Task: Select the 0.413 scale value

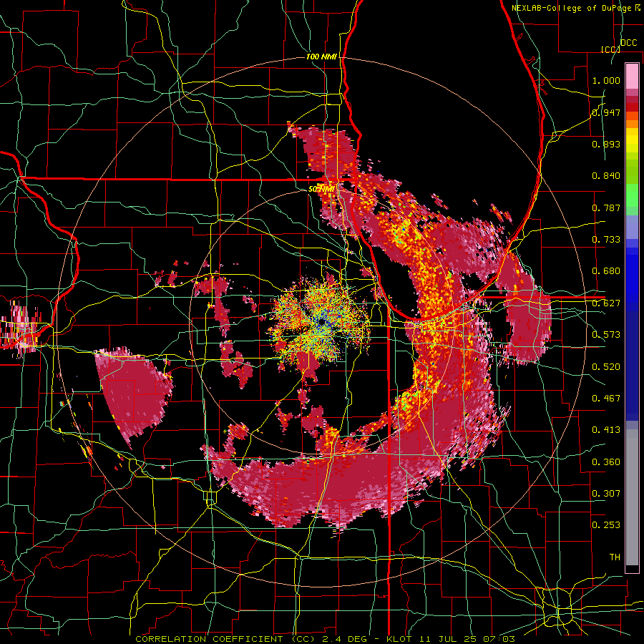Action: click(606, 430)
